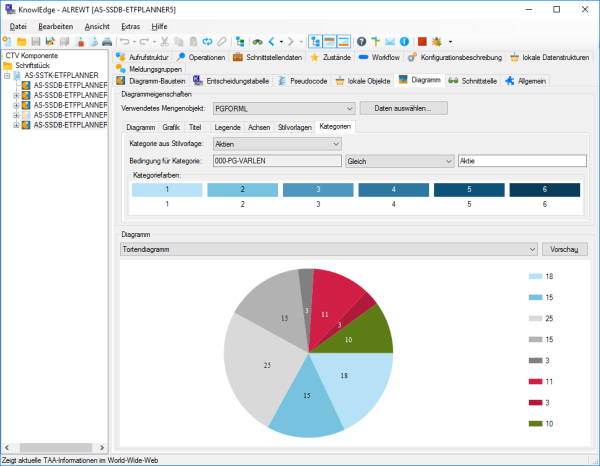
Task: Switch to the Schnittstellendaten tab
Action: (267, 57)
